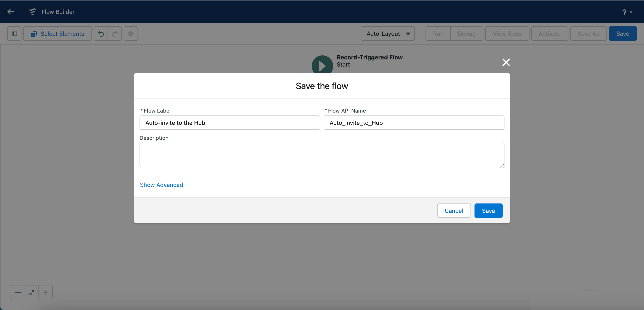This screenshot has height=310, width=644.
Task: Click the Run button
Action: 438,34
